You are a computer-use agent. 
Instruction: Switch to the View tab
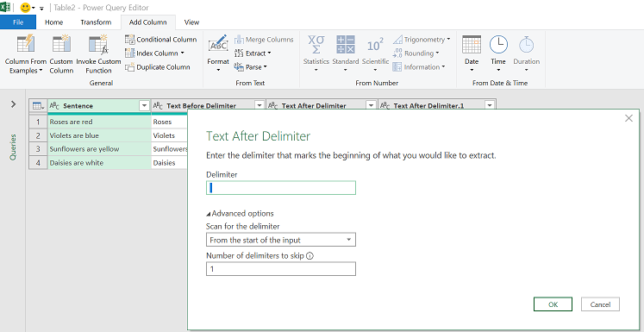[x=191, y=22]
